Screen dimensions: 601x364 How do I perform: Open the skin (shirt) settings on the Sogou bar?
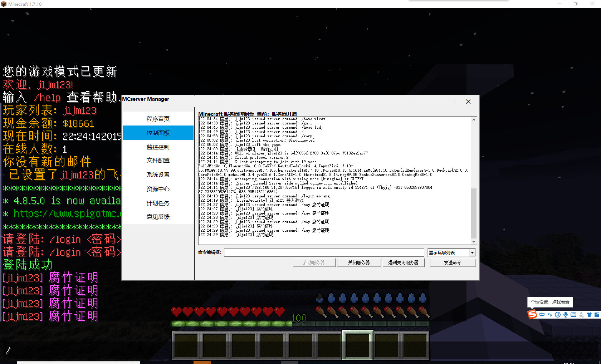[x=589, y=315]
